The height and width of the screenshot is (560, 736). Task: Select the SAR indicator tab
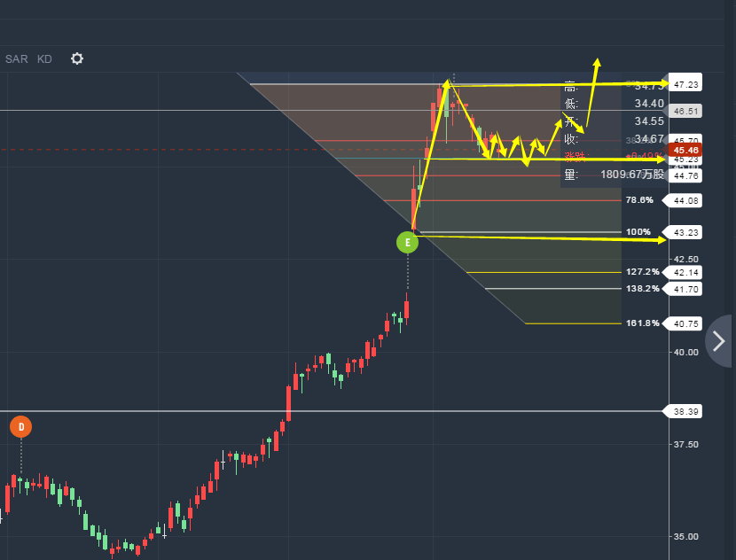pos(17,59)
